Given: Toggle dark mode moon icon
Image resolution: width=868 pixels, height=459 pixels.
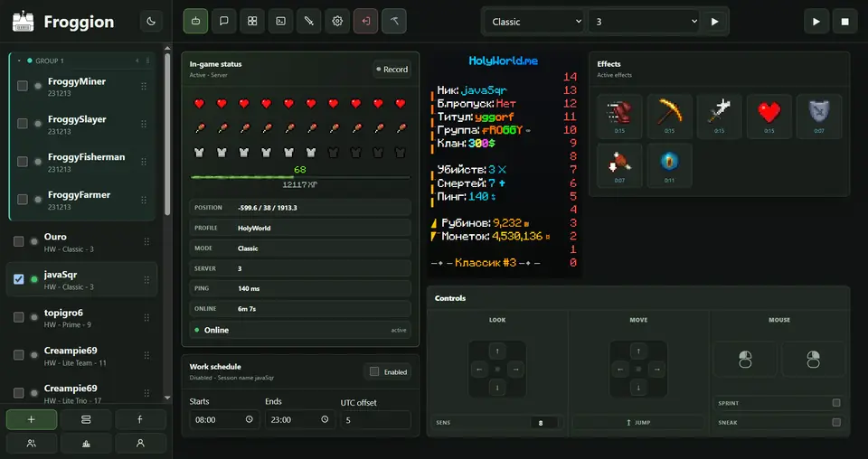Looking at the screenshot, I should [151, 22].
